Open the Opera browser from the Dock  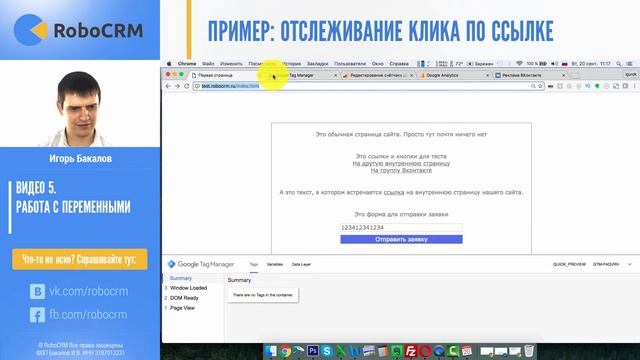(x=425, y=351)
